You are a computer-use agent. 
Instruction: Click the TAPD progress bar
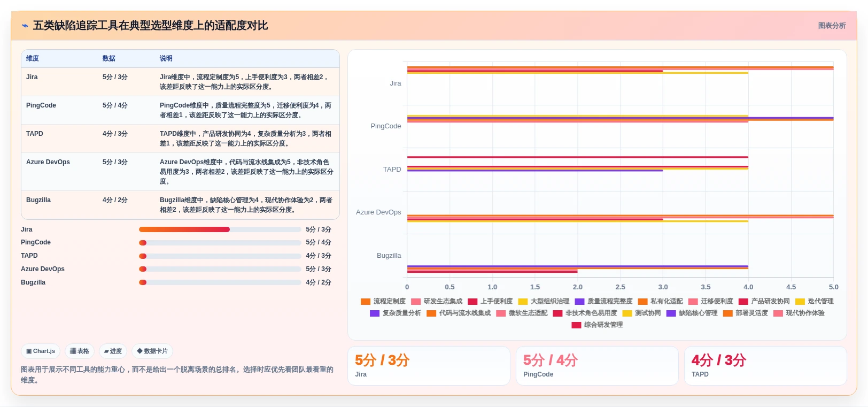220,256
